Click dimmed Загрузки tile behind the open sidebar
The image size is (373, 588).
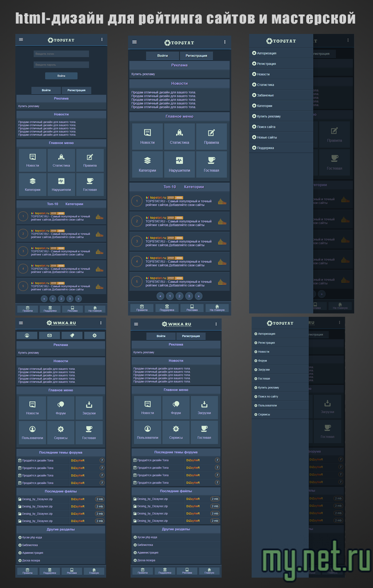point(327,406)
